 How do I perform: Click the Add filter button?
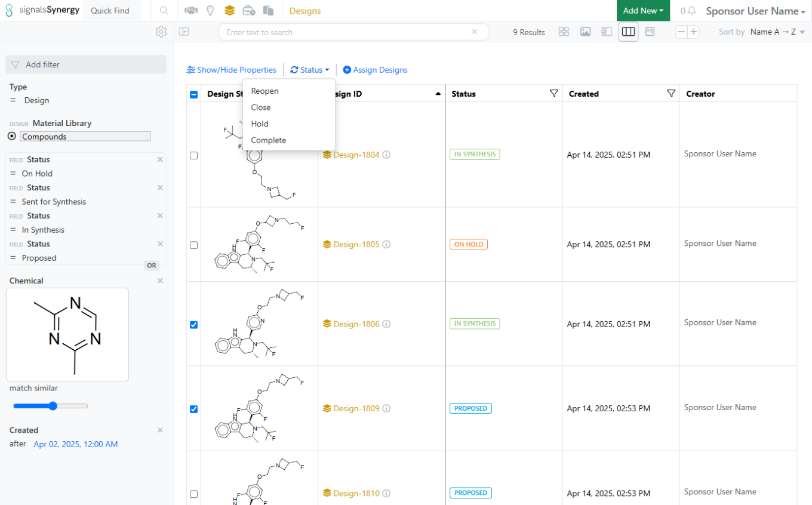85,64
